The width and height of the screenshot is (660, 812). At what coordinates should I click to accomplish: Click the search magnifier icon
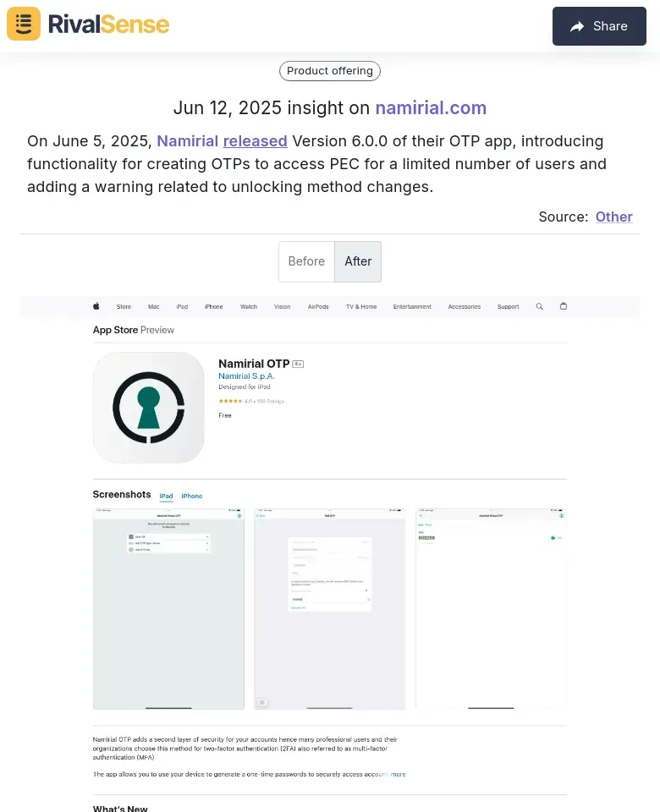click(539, 306)
